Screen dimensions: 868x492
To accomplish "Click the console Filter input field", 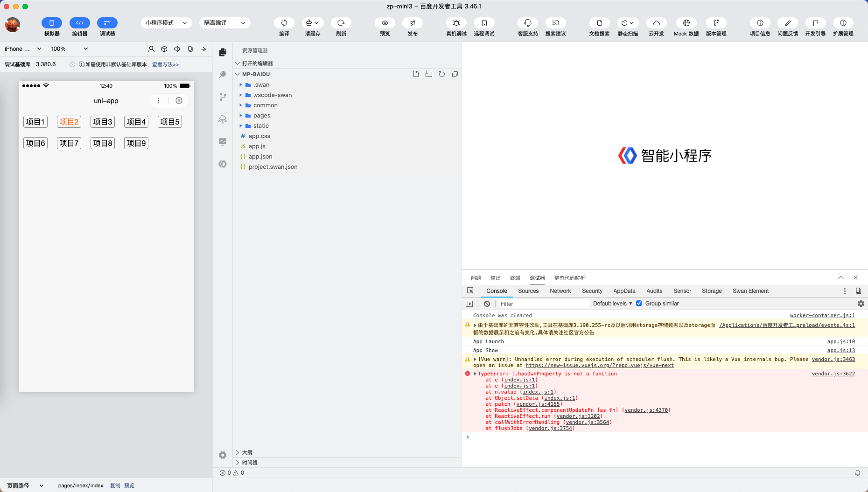I will (x=543, y=304).
